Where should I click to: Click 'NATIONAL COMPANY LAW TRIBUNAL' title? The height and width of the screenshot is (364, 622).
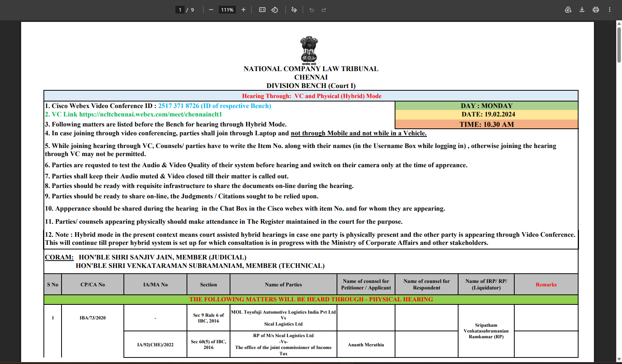tap(311, 69)
